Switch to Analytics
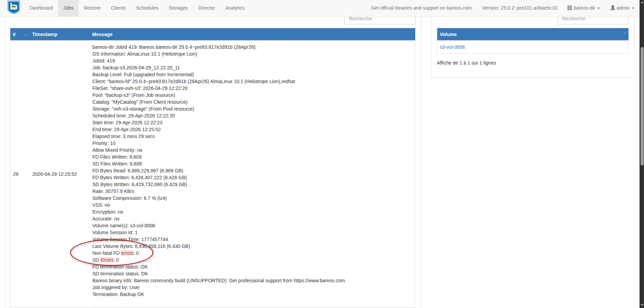 tap(235, 8)
